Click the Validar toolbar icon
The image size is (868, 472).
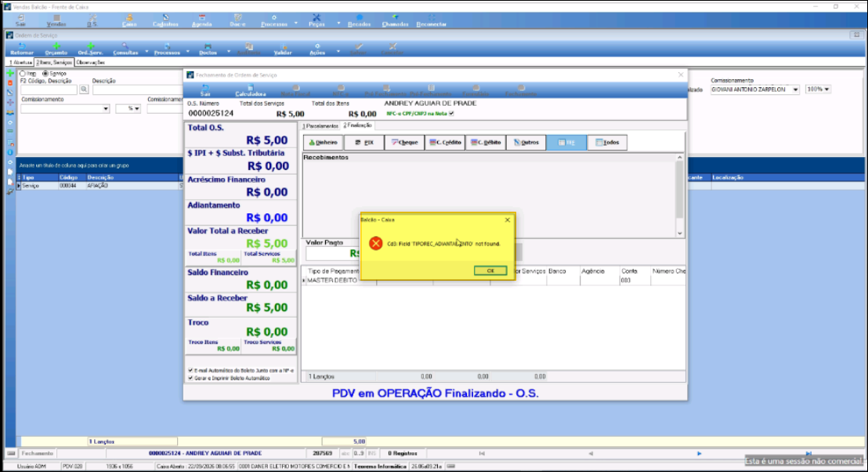[x=283, y=49]
